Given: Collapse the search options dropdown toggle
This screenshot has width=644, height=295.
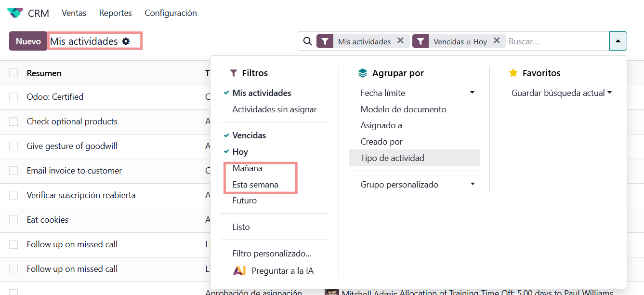Looking at the screenshot, I should [618, 41].
